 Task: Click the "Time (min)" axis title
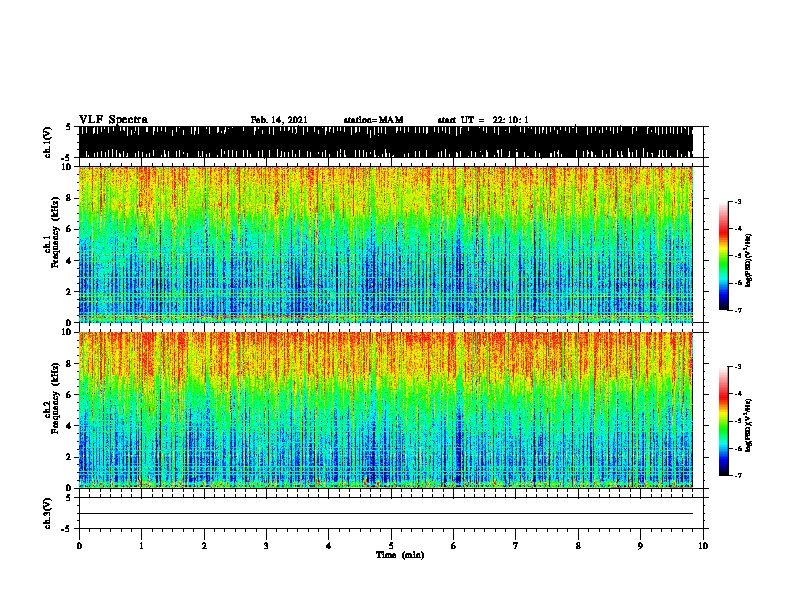coord(400,555)
